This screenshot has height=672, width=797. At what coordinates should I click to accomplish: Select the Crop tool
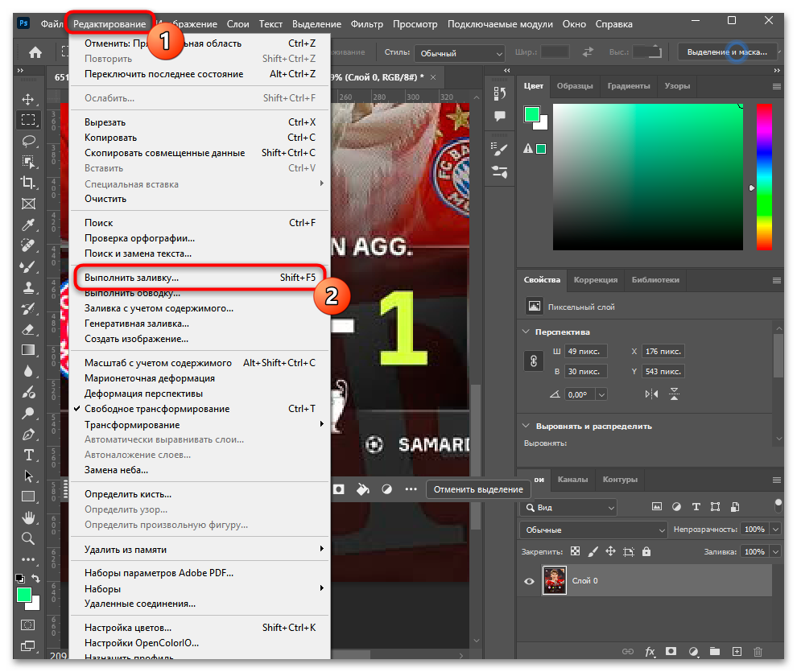[28, 183]
